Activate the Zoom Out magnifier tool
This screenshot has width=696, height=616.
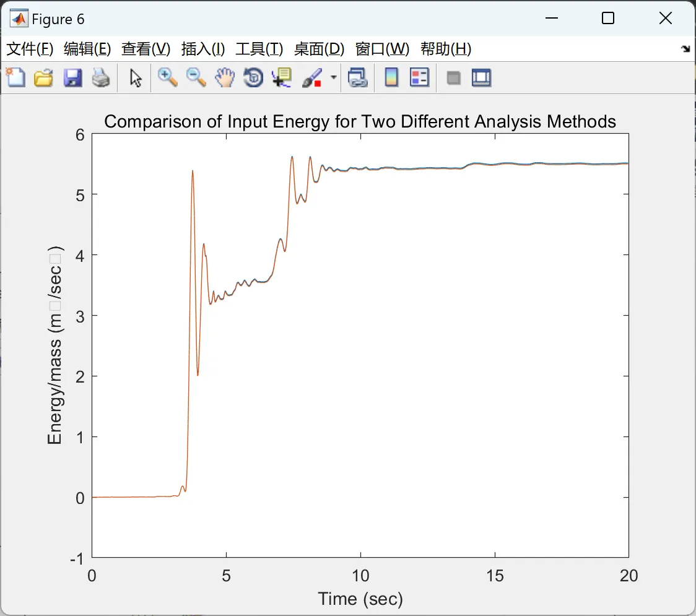(196, 77)
